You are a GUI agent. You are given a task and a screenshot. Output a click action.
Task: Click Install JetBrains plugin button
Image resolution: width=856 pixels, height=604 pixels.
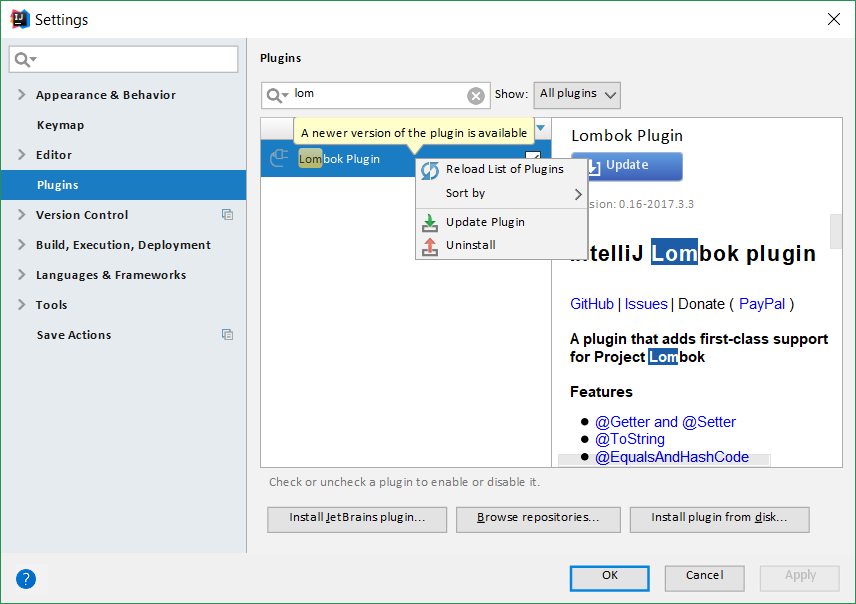coord(357,519)
